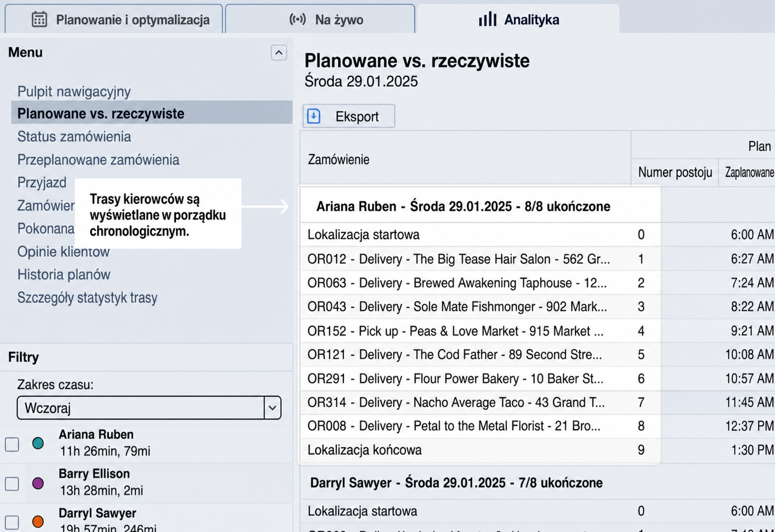Click Ariana Ruben's 11h 26min, 79mi stats
775x532 pixels.
coord(105,451)
